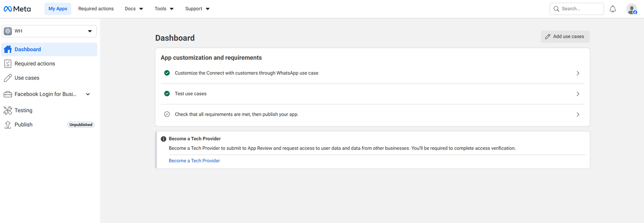Click the Meta logo
This screenshot has width=644, height=223.
pyautogui.click(x=17, y=9)
